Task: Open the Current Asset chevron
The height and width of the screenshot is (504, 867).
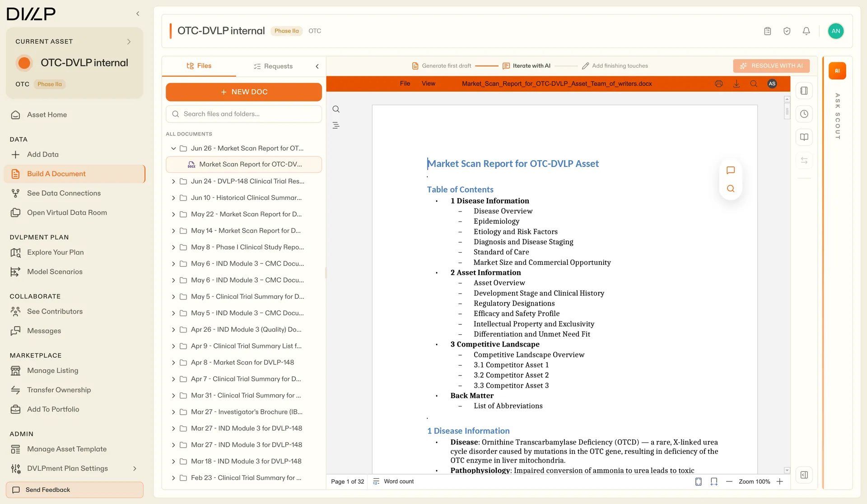Action: pyautogui.click(x=129, y=42)
